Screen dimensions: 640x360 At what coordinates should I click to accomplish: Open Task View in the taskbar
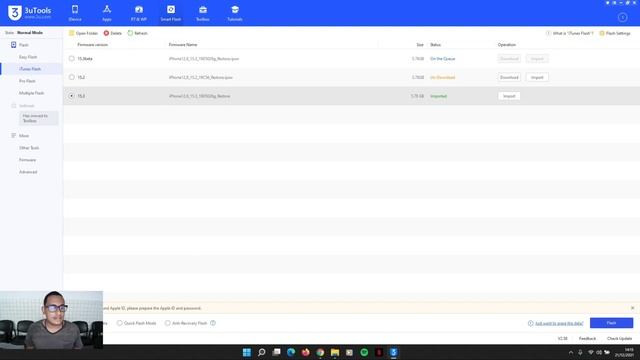pyautogui.click(x=276, y=352)
